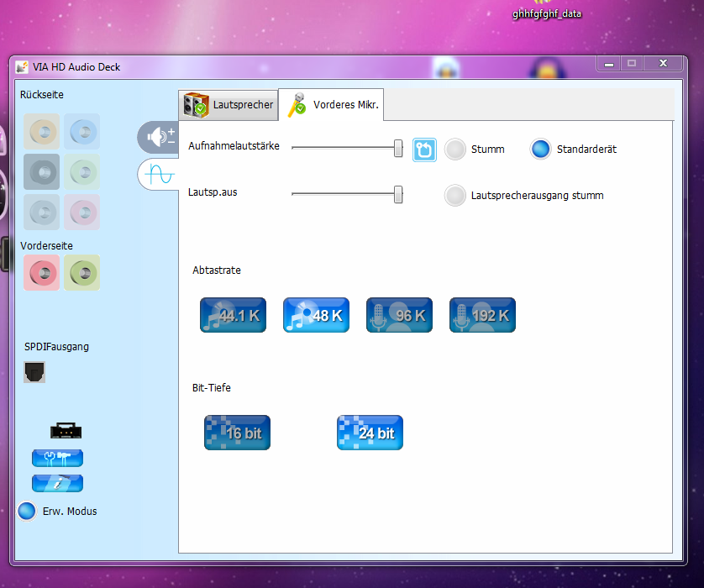Select the pink rear microphone jack
The image size is (704, 588).
(81, 213)
